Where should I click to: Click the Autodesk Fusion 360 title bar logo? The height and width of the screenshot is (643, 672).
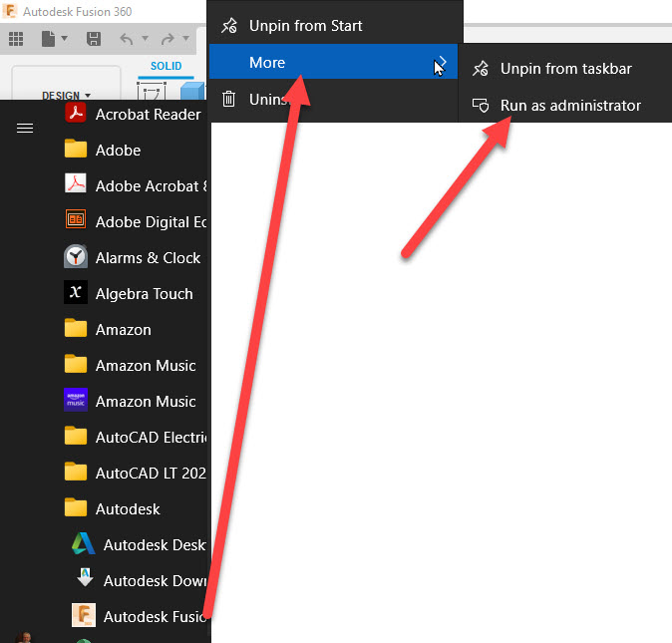(9, 11)
